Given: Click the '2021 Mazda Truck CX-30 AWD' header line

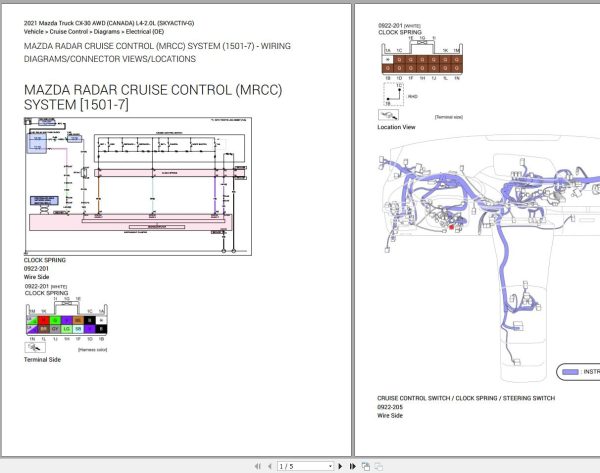Looking at the screenshot, I should pyautogui.click(x=109, y=23).
